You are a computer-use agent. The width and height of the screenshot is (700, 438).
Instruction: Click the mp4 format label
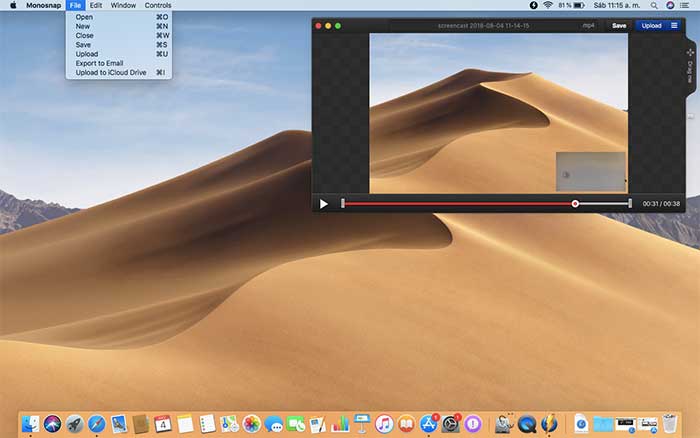pyautogui.click(x=588, y=26)
